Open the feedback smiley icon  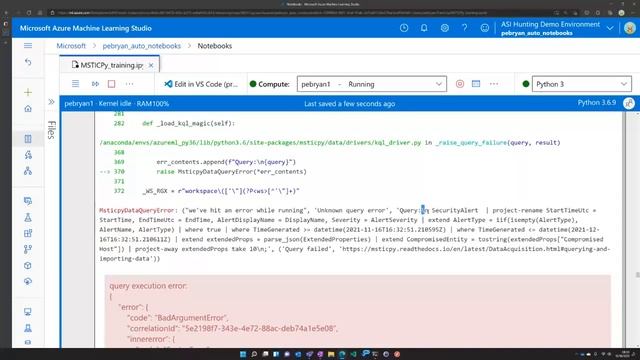(x=484, y=28)
